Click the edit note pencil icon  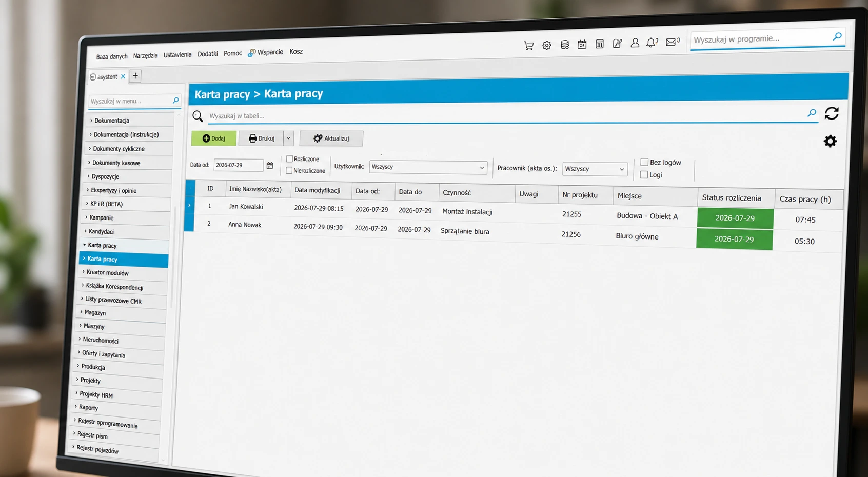[x=618, y=44]
